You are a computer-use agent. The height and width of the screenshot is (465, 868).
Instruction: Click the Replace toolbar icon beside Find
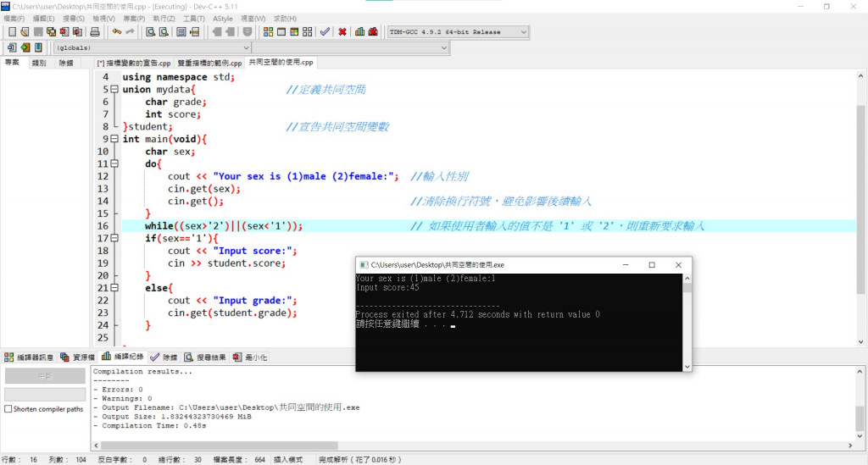(164, 32)
